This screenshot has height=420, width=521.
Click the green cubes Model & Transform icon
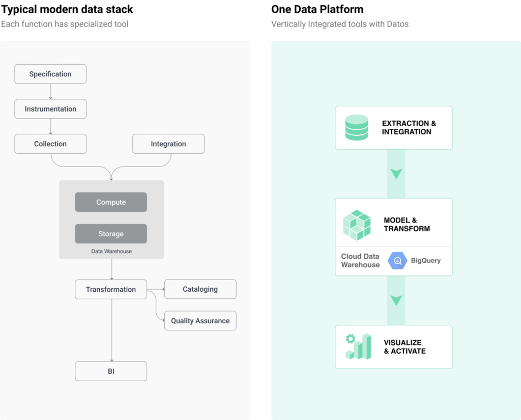point(357,225)
